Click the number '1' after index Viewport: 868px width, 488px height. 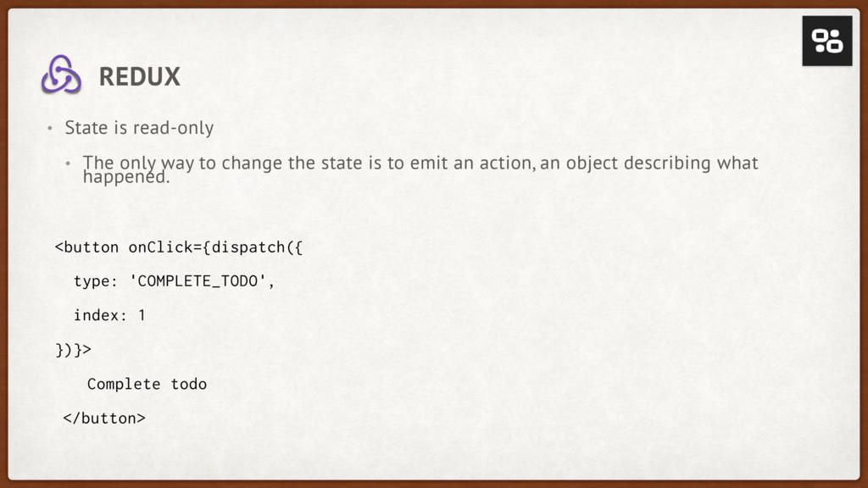click(x=142, y=315)
